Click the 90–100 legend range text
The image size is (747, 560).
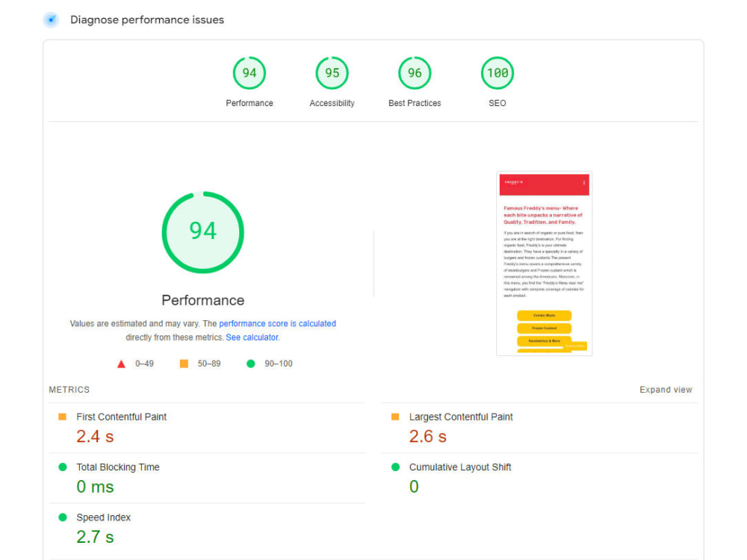pos(279,364)
